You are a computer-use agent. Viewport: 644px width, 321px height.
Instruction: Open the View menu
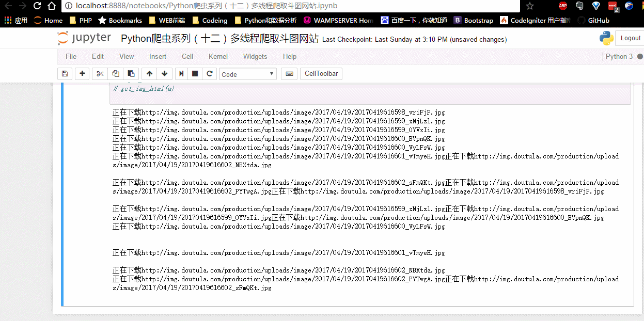(127, 57)
